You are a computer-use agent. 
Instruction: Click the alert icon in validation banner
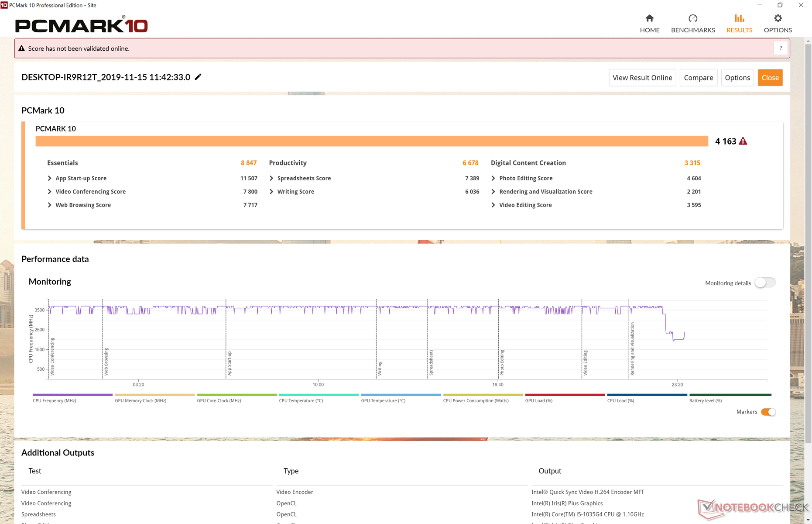(21, 48)
